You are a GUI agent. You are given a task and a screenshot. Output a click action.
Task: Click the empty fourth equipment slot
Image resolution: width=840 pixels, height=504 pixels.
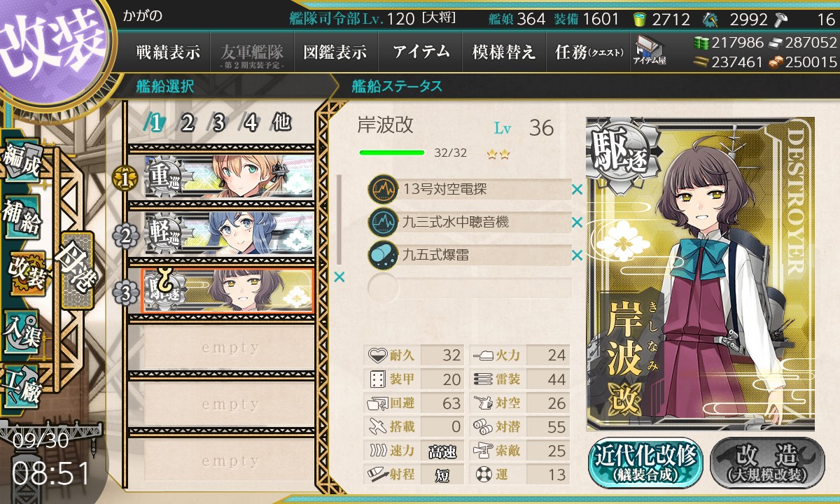(469, 288)
